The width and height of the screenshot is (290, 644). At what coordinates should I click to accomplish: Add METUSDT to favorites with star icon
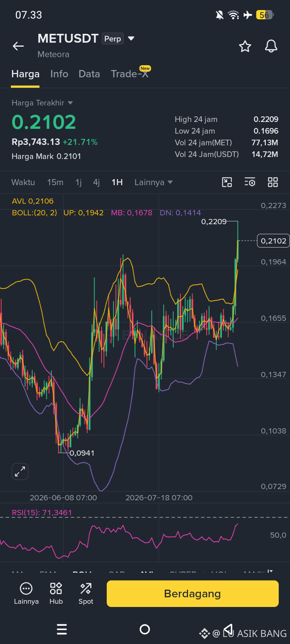(245, 46)
